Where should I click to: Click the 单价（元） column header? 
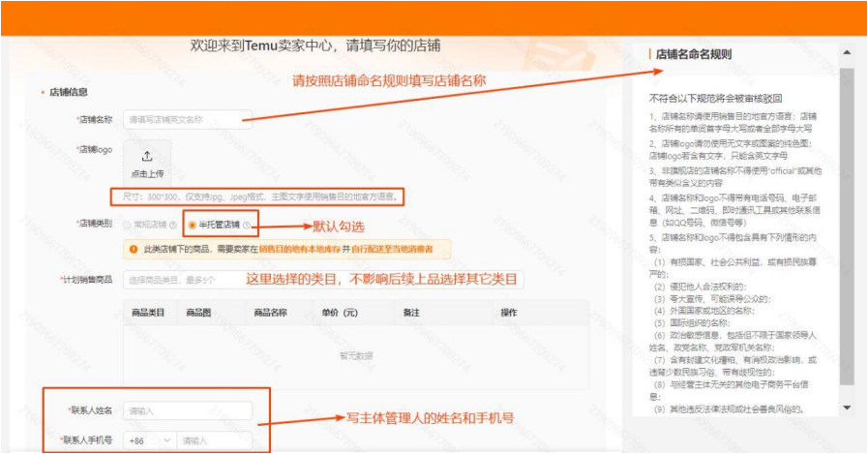click(x=340, y=313)
